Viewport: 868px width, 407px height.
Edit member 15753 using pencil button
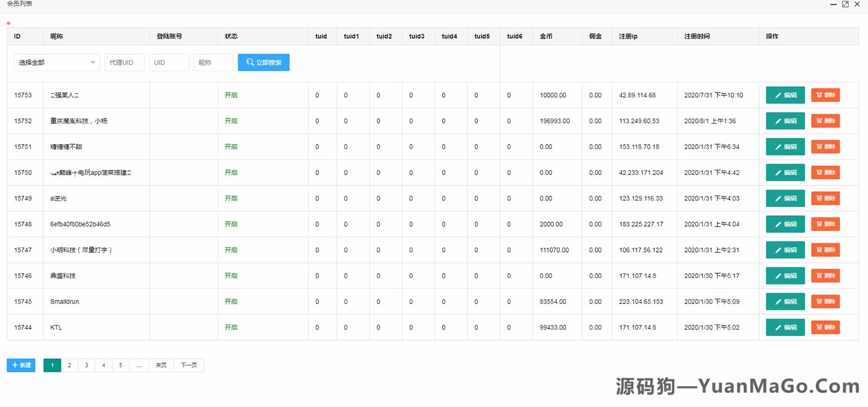click(785, 95)
